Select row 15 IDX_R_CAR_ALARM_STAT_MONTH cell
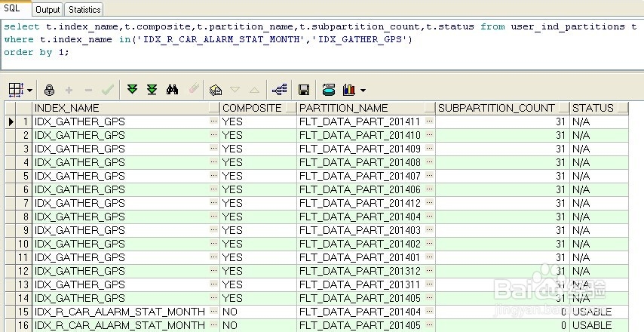The height and width of the screenshot is (332, 644). 119,312
